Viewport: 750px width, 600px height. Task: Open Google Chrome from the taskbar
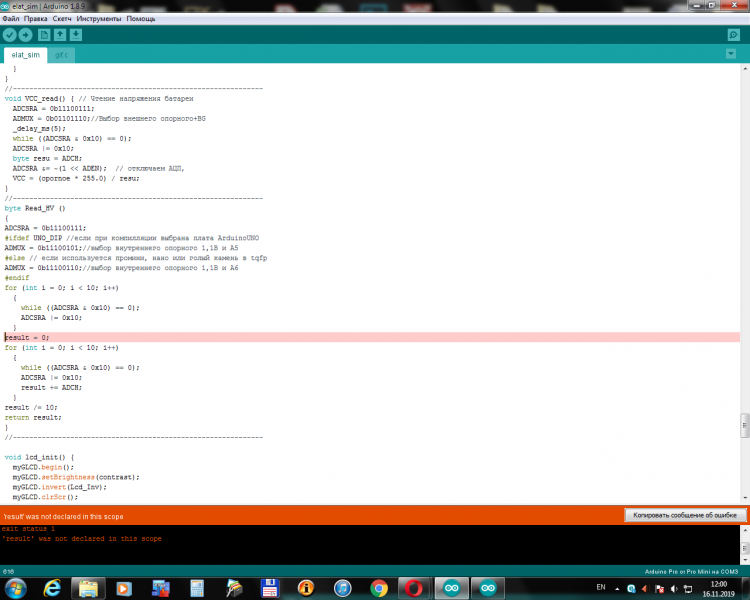tap(379, 588)
